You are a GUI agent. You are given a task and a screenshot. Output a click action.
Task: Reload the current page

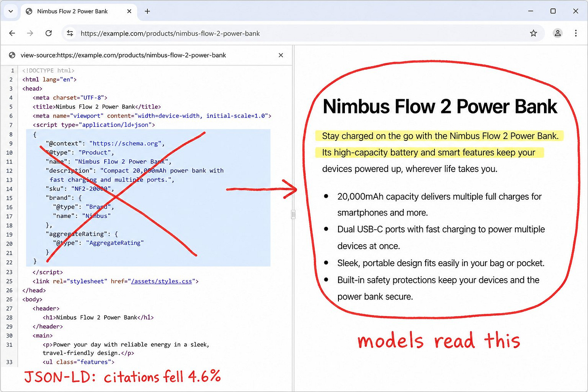pos(48,33)
